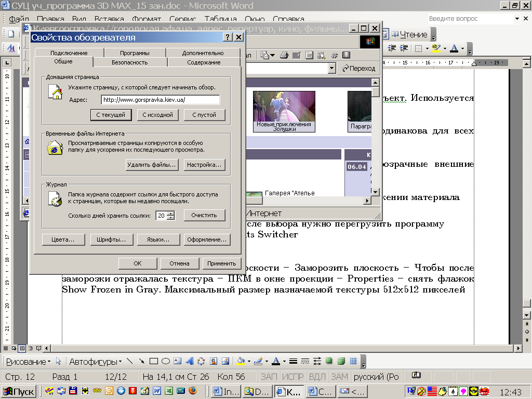The width and height of the screenshot is (532, 399).
Task: Click the Select Objects pointer tool
Action: [58, 362]
